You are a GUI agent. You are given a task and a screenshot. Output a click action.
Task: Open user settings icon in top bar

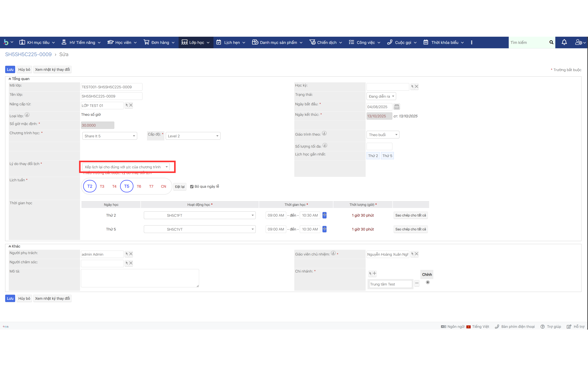(579, 42)
